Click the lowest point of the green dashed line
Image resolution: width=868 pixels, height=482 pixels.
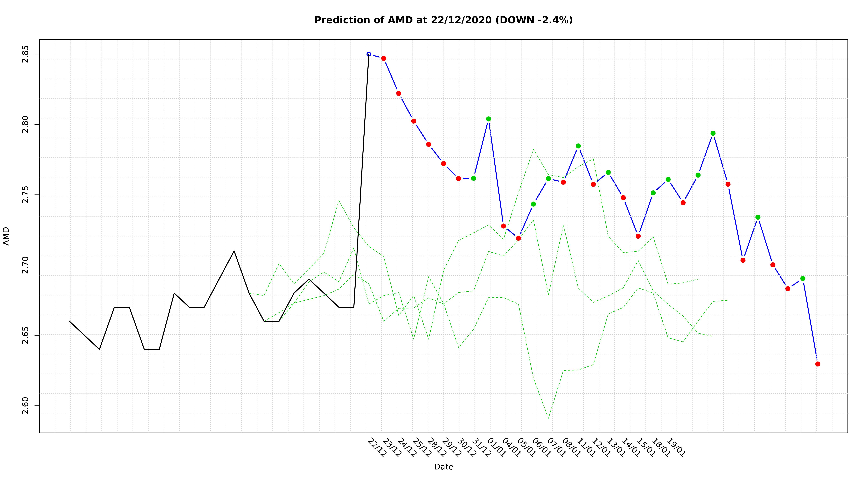(x=548, y=418)
